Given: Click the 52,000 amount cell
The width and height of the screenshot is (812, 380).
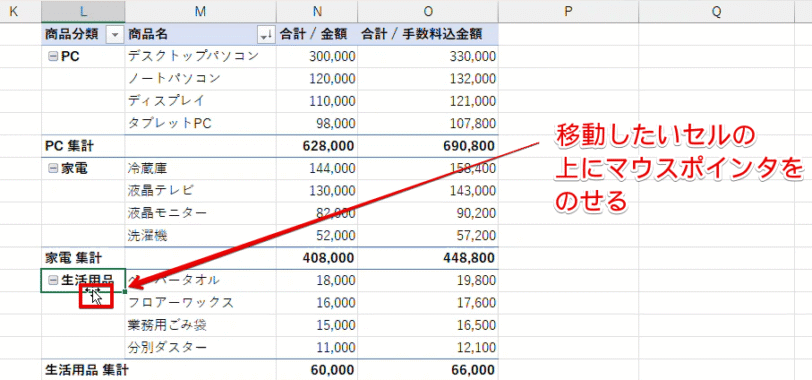Looking at the screenshot, I should [316, 236].
